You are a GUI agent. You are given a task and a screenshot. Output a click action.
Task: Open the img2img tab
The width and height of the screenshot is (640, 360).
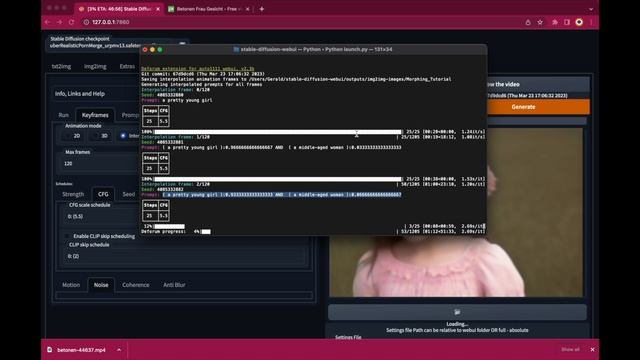pyautogui.click(x=95, y=66)
